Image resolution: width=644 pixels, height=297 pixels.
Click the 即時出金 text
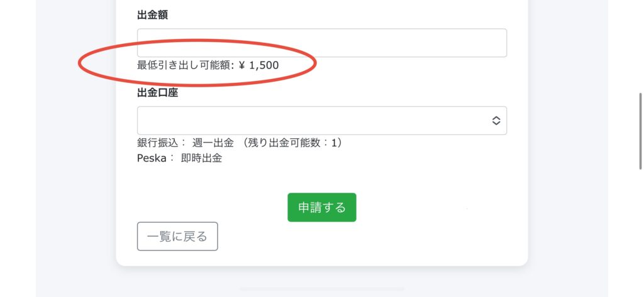(201, 158)
